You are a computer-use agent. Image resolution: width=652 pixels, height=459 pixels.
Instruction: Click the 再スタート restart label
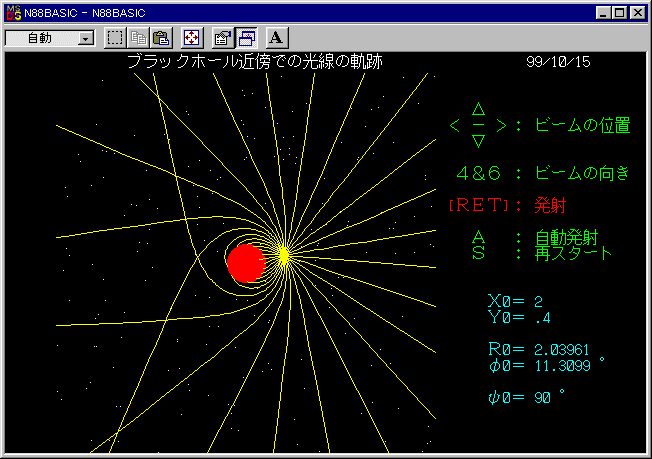(x=574, y=253)
